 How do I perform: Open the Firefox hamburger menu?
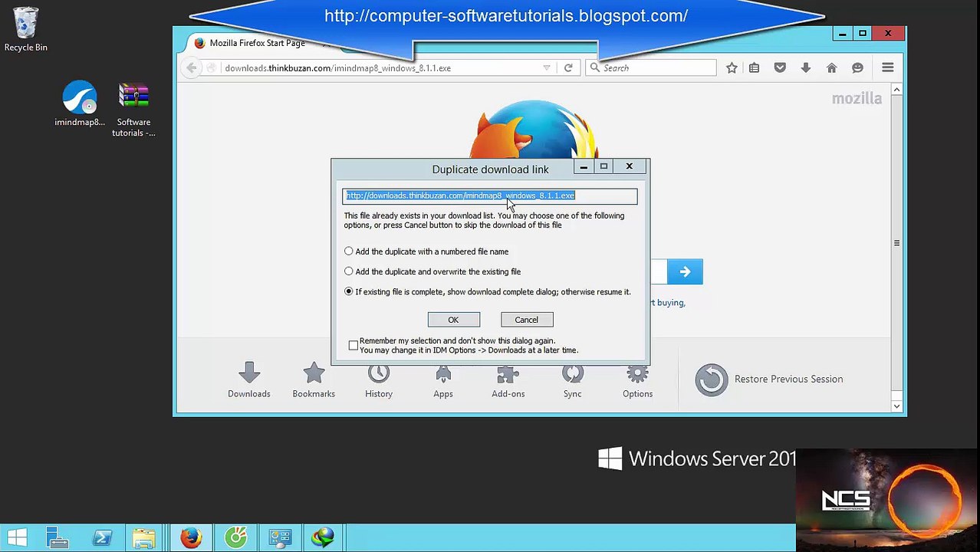pos(888,68)
